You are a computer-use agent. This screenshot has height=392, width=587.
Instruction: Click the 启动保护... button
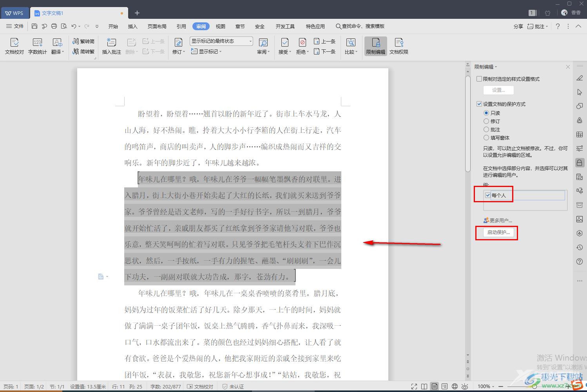pos(498,232)
